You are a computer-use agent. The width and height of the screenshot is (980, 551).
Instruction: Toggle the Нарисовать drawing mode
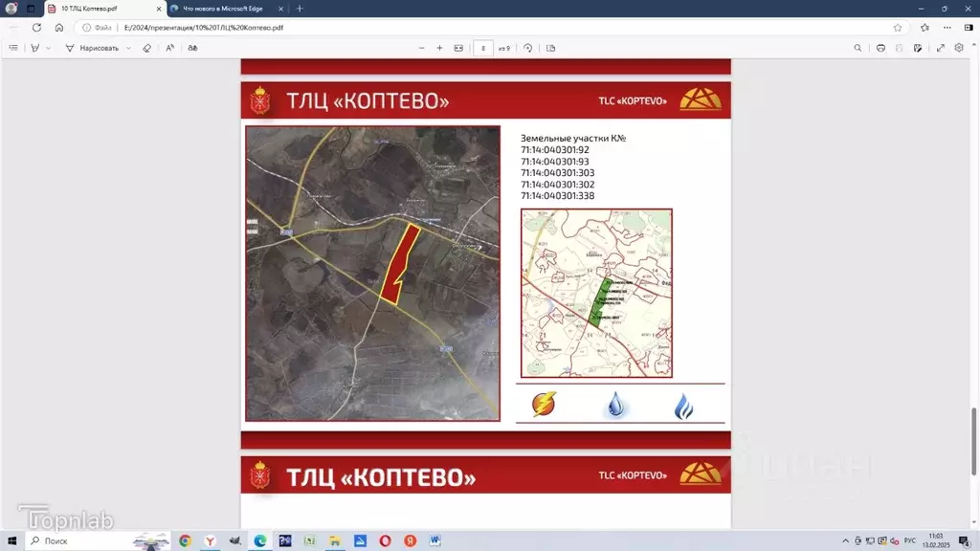92,48
